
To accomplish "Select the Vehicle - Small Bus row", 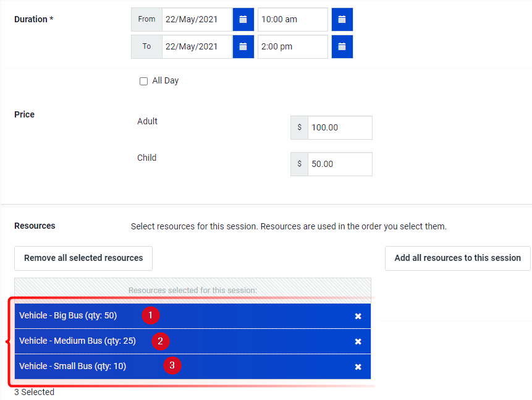I will (193, 367).
